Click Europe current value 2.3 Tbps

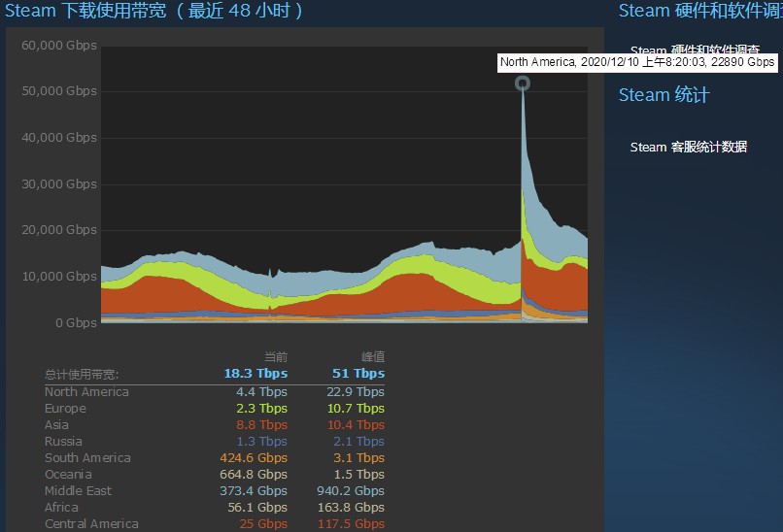261,409
